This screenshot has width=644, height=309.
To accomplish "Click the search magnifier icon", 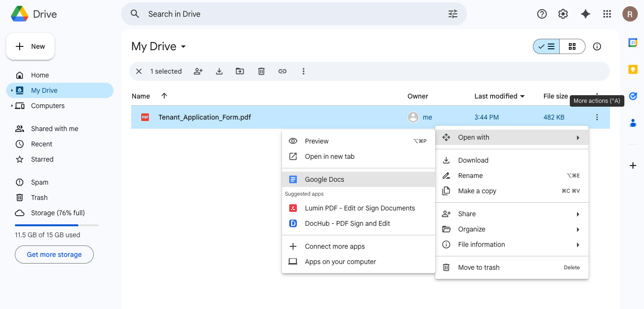I will coord(135,14).
